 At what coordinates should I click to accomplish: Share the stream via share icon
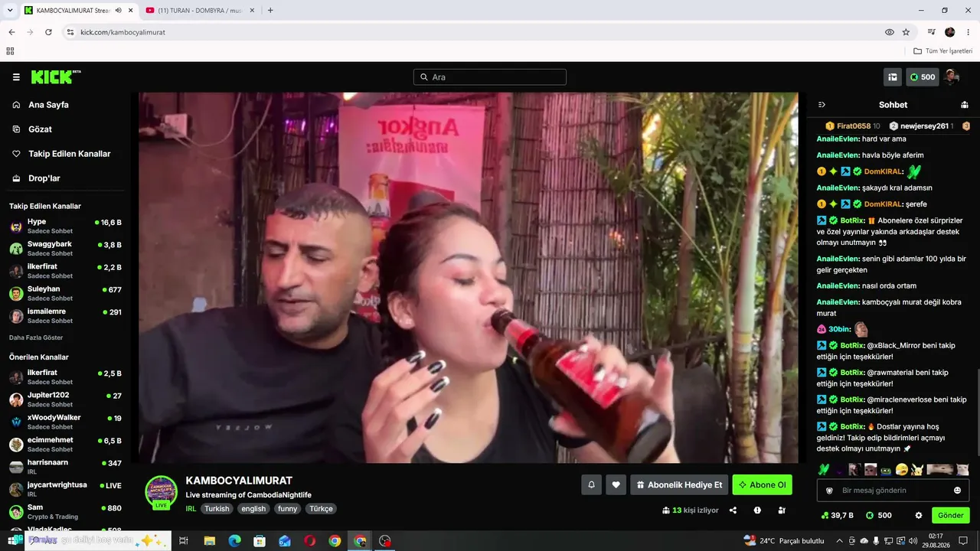pyautogui.click(x=733, y=510)
